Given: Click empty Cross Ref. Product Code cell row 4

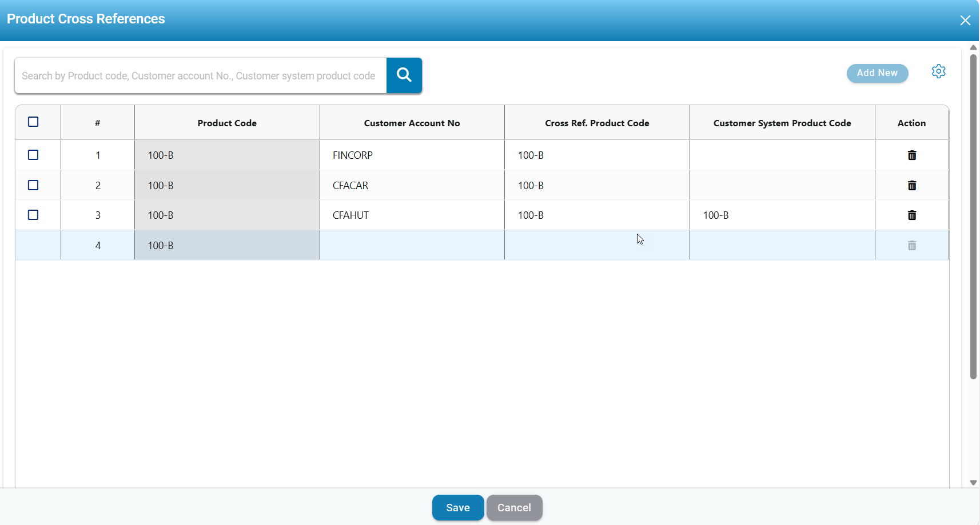Looking at the screenshot, I should [x=597, y=246].
